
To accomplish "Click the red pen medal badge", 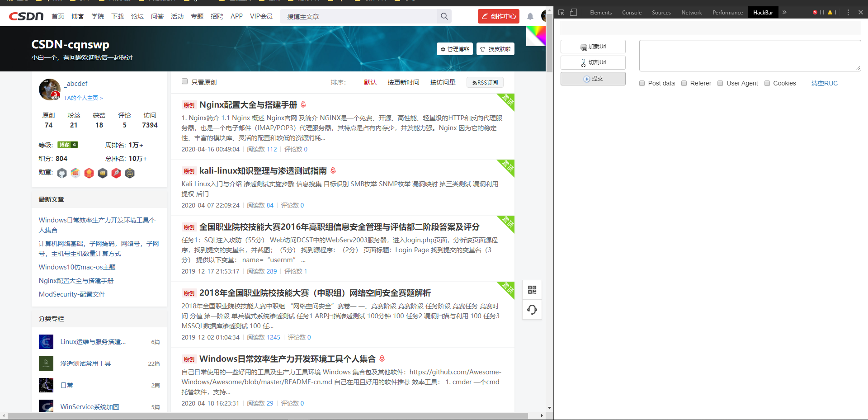I will 116,173.
